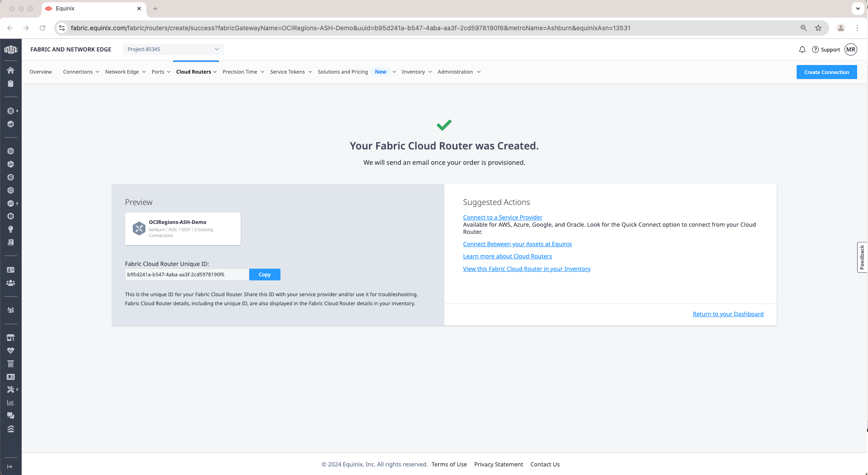
Task: Click the lightbulb icon in sidebar
Action: coord(10,229)
